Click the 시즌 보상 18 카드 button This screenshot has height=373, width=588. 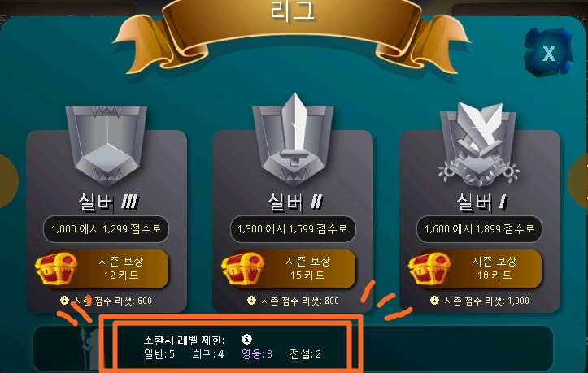click(x=476, y=269)
